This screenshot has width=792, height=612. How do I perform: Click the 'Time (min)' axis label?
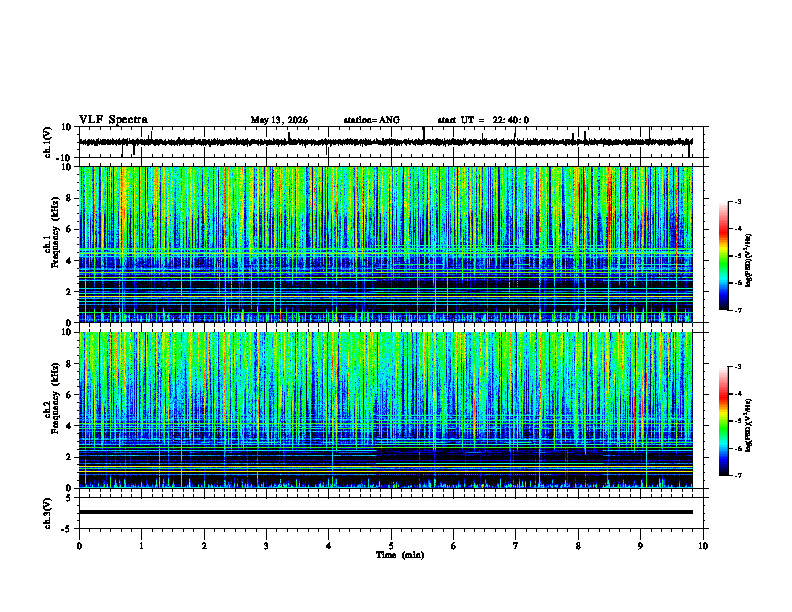[x=400, y=555]
